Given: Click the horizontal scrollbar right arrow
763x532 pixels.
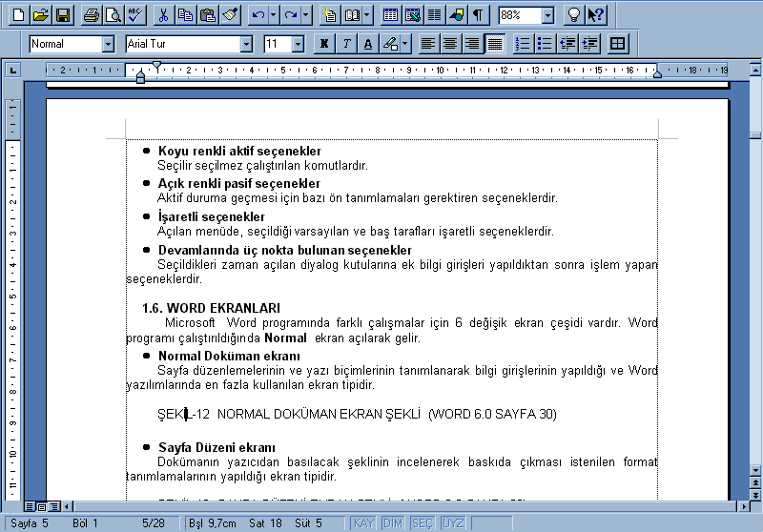Looking at the screenshot, I should (x=744, y=506).
